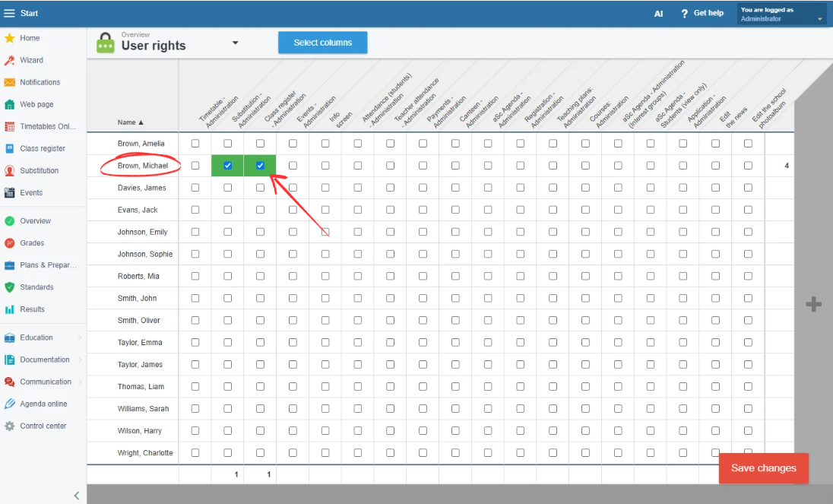Viewport: 833px width, 504px height.
Task: Collapse the sidebar with the bottom chevron
Action: [x=77, y=496]
